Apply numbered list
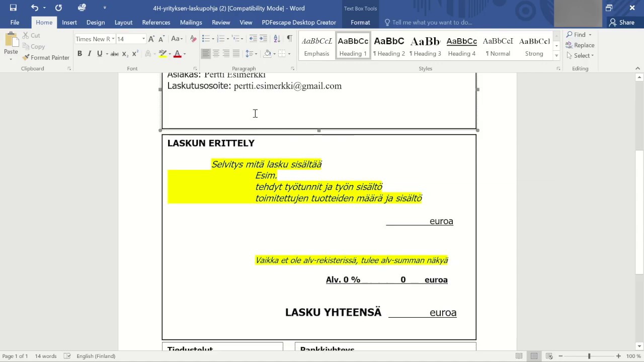The image size is (644, 362). point(220,39)
